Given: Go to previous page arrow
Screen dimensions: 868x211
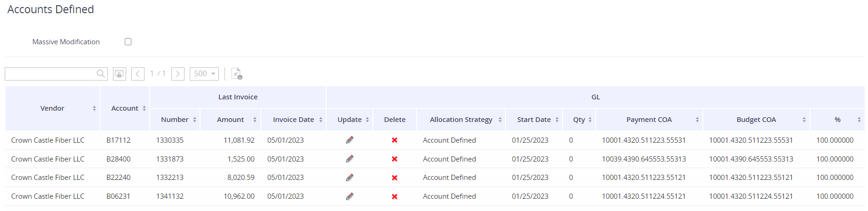Looking at the screenshot, I should coord(138,74).
